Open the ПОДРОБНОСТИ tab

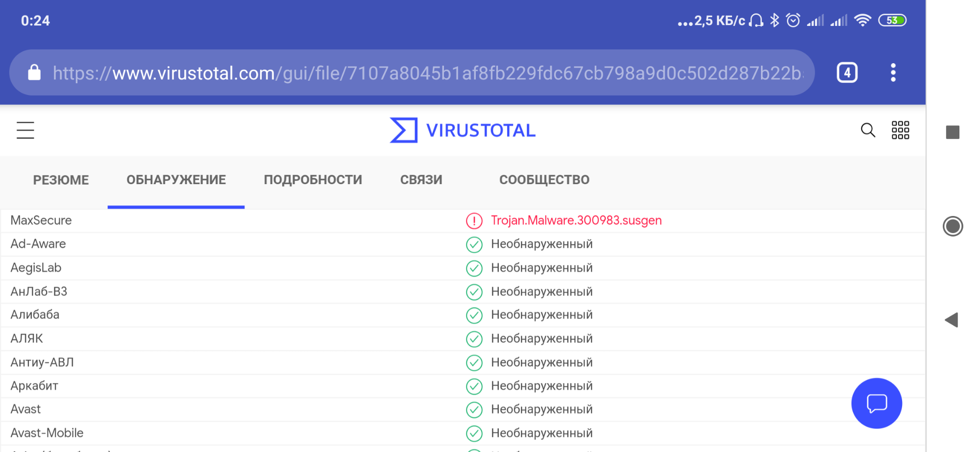tap(313, 180)
